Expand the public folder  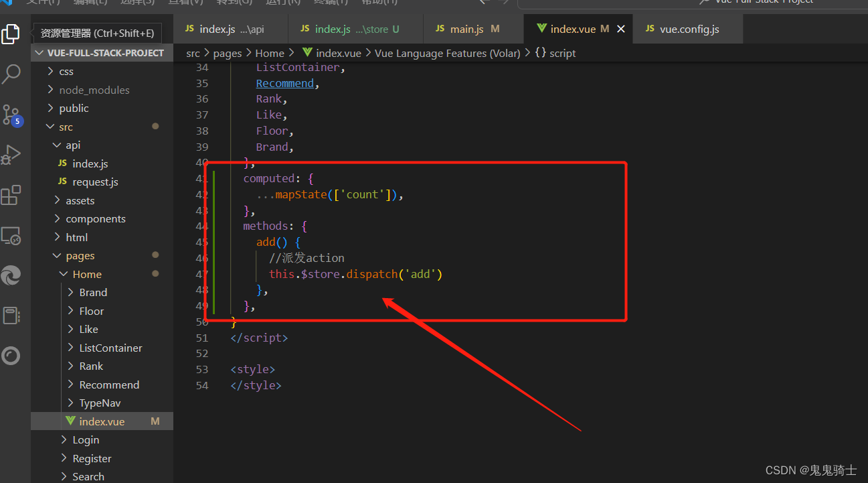pyautogui.click(x=102, y=108)
